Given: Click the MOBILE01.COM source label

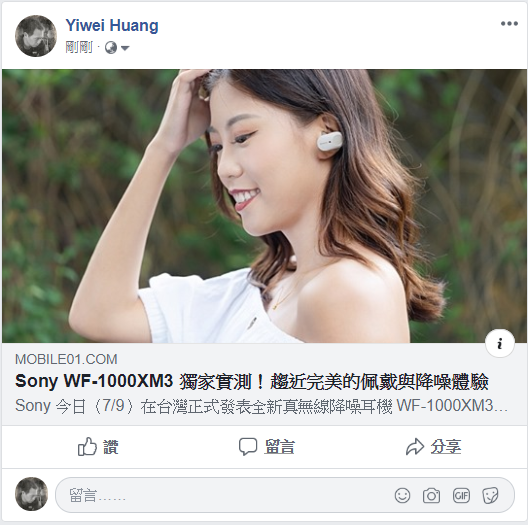Looking at the screenshot, I should [66, 359].
